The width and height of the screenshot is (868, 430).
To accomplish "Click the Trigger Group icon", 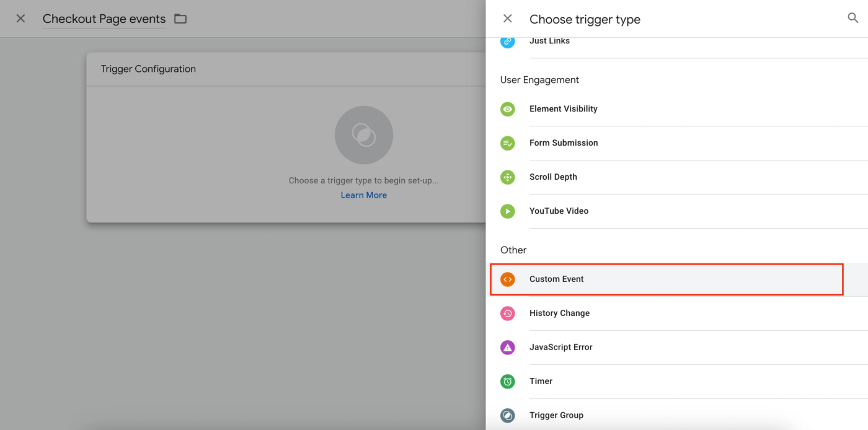I will pyautogui.click(x=508, y=416).
